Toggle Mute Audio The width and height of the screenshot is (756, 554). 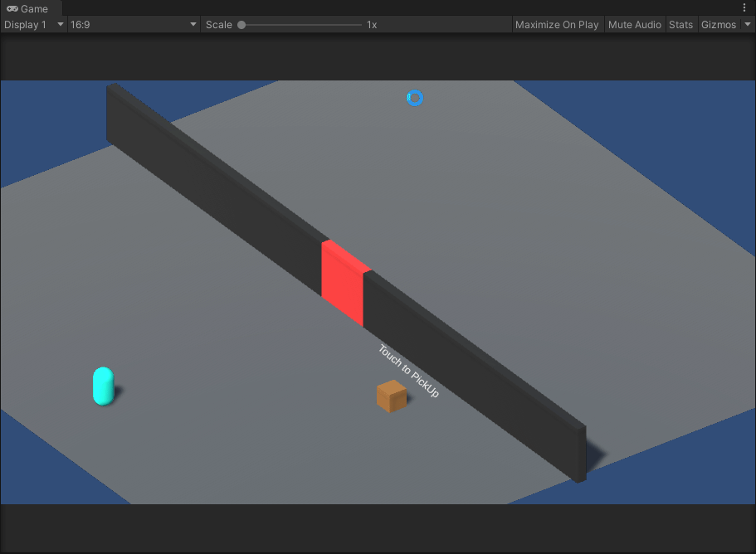(x=635, y=25)
